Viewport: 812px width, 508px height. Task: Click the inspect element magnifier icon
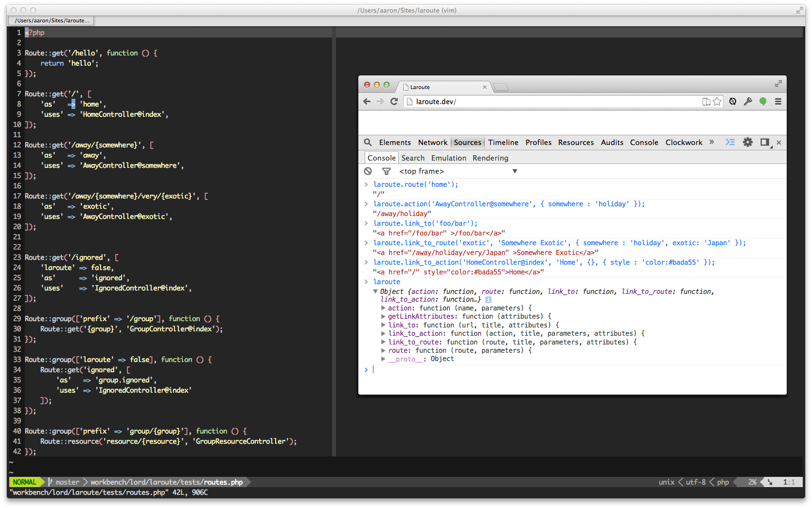(x=368, y=142)
